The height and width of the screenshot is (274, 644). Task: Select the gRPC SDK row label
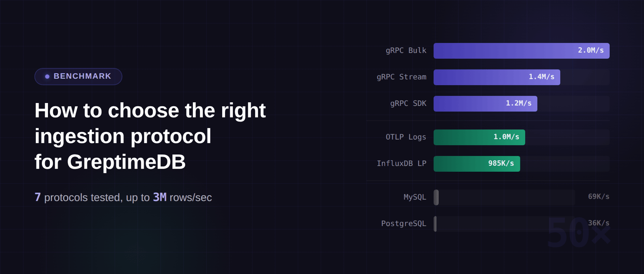coord(408,103)
